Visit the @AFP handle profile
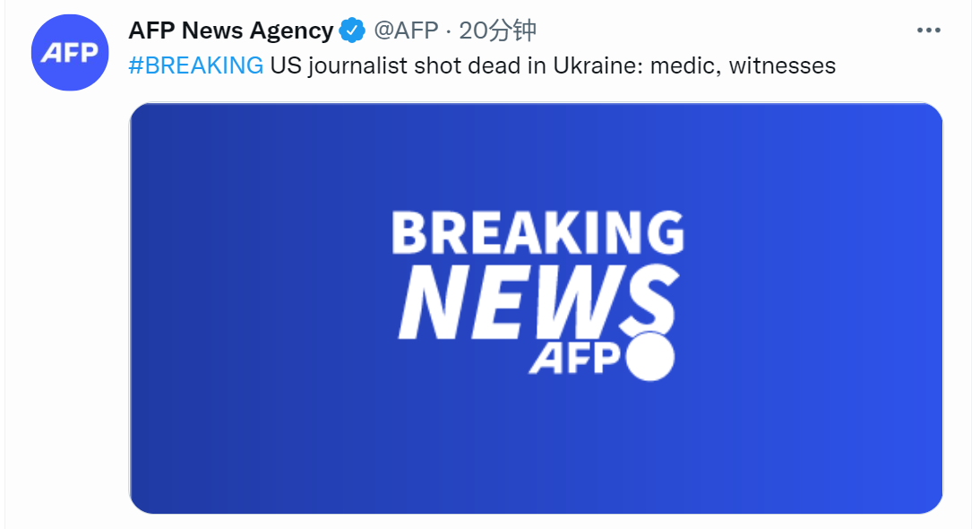This screenshot has height=529, width=980. tap(407, 30)
